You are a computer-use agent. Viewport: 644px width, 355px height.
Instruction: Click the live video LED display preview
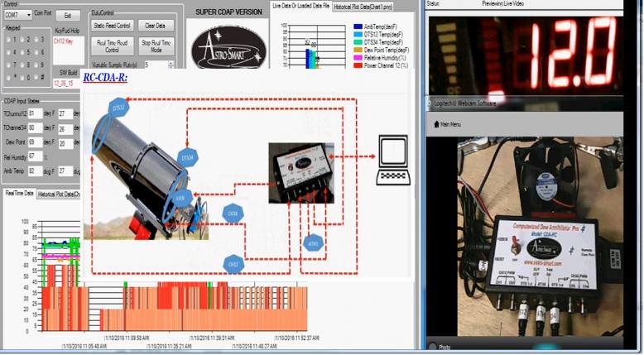point(526,55)
